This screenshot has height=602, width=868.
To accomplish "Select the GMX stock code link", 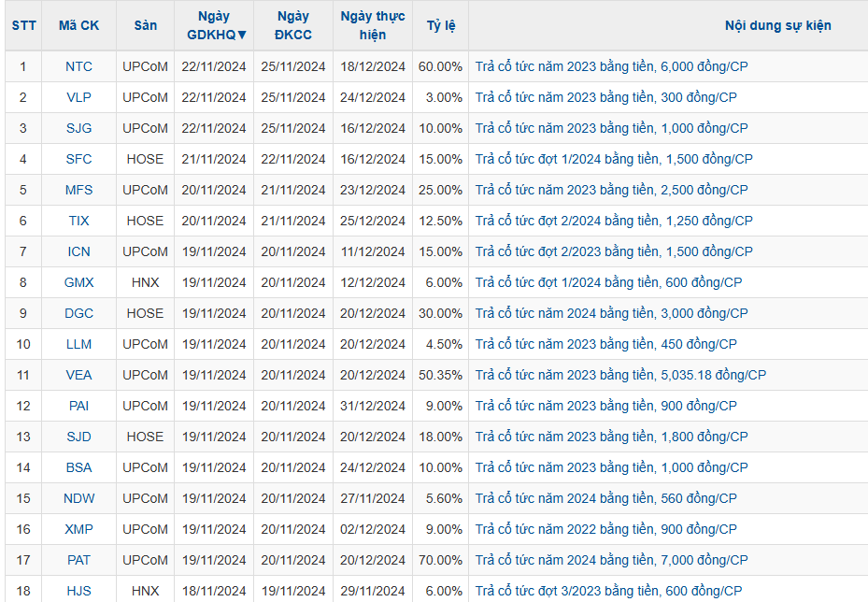I will [78, 282].
